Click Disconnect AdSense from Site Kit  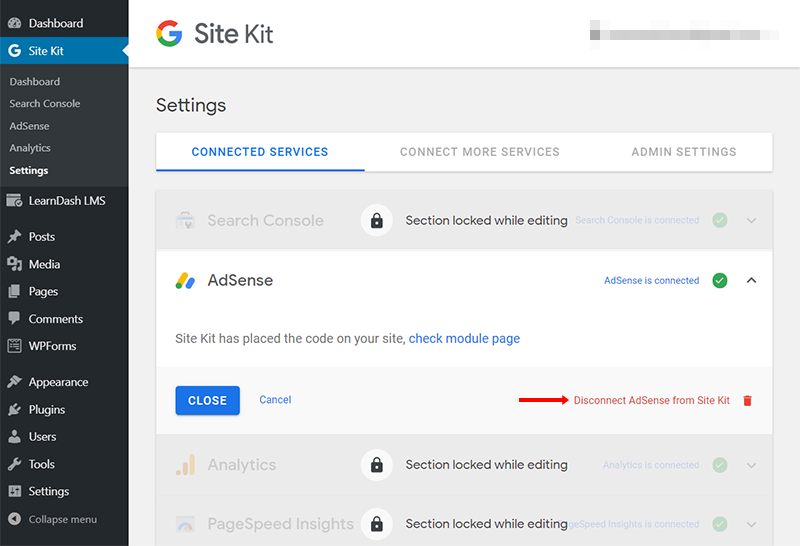(652, 401)
